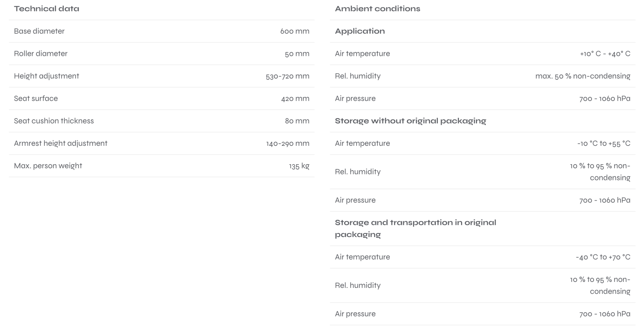Screen dimensions: 644x333
Task: Click the -40 °C to +70 °C value
Action: (603, 257)
